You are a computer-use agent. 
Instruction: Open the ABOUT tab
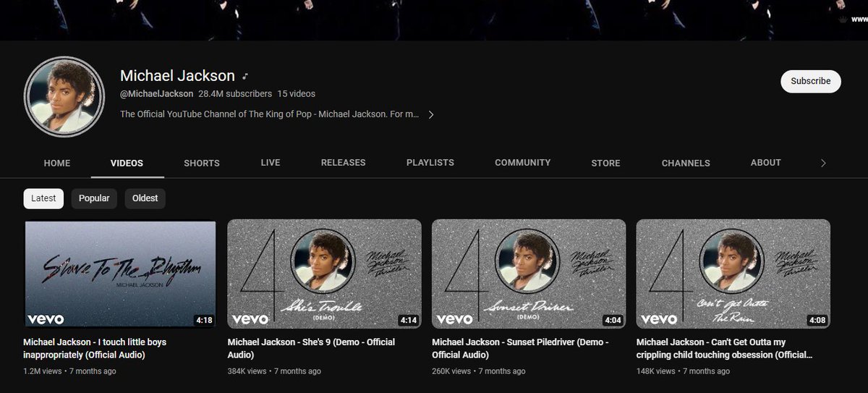(766, 162)
